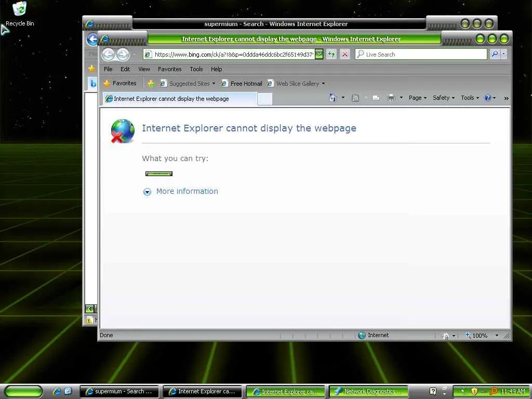Open the View menu
The height and width of the screenshot is (399, 532).
[144, 69]
